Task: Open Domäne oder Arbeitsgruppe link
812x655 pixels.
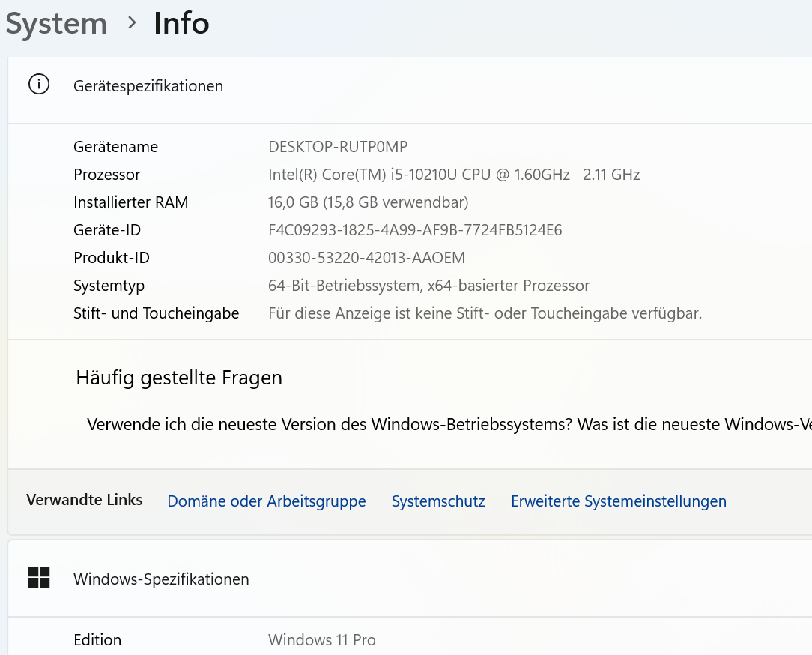Action: pyautogui.click(x=266, y=501)
